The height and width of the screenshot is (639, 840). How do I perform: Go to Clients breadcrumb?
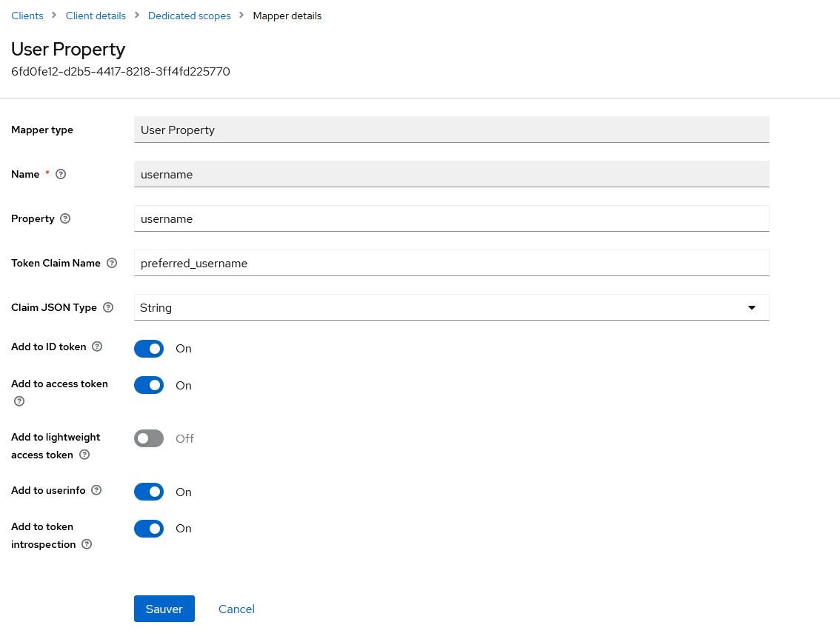(x=27, y=16)
